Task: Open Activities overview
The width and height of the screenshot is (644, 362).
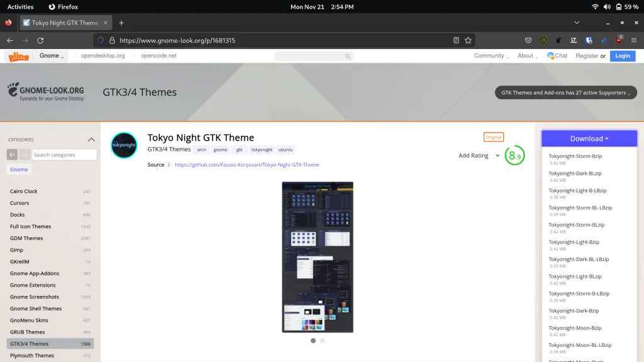Action: [20, 6]
